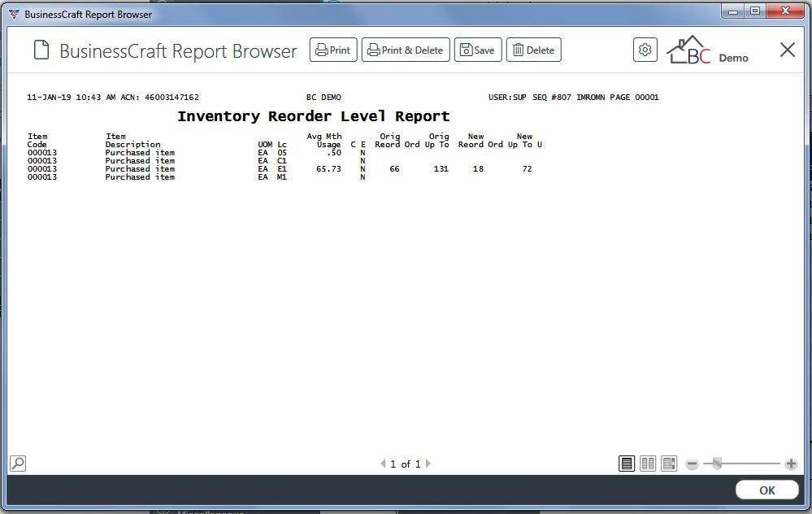Open the search magnifier tool
The height and width of the screenshot is (514, 812).
[18, 464]
